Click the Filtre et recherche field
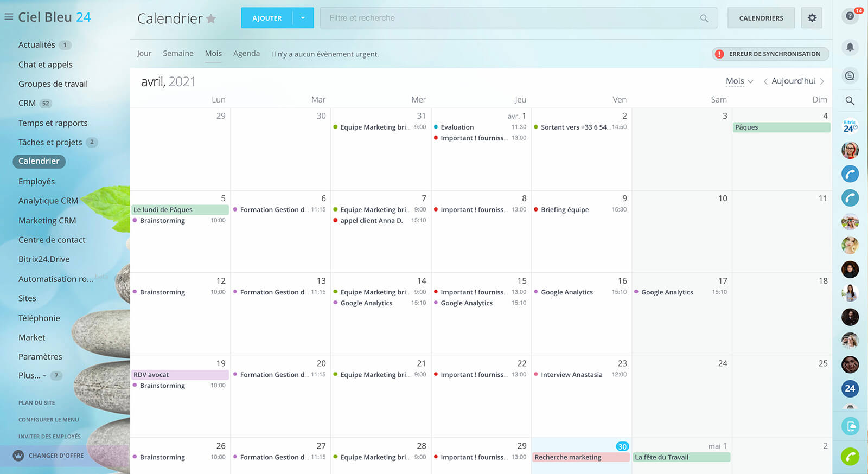 (x=510, y=18)
